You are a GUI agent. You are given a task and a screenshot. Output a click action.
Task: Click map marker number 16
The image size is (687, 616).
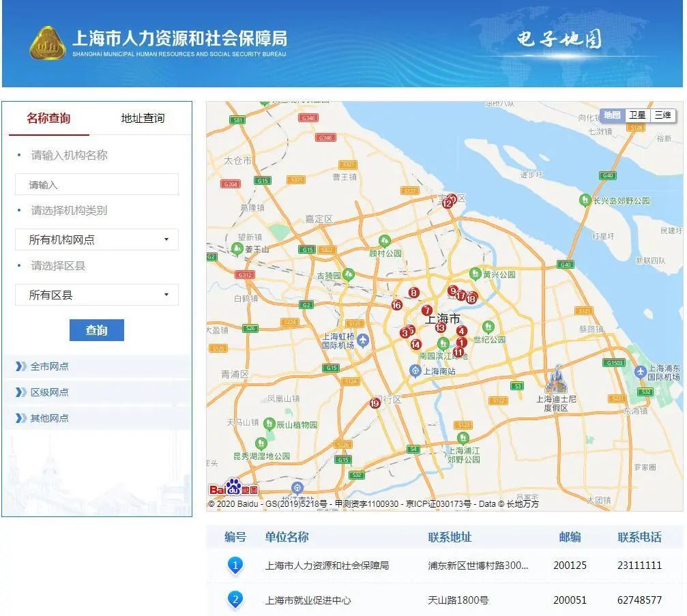pos(396,305)
